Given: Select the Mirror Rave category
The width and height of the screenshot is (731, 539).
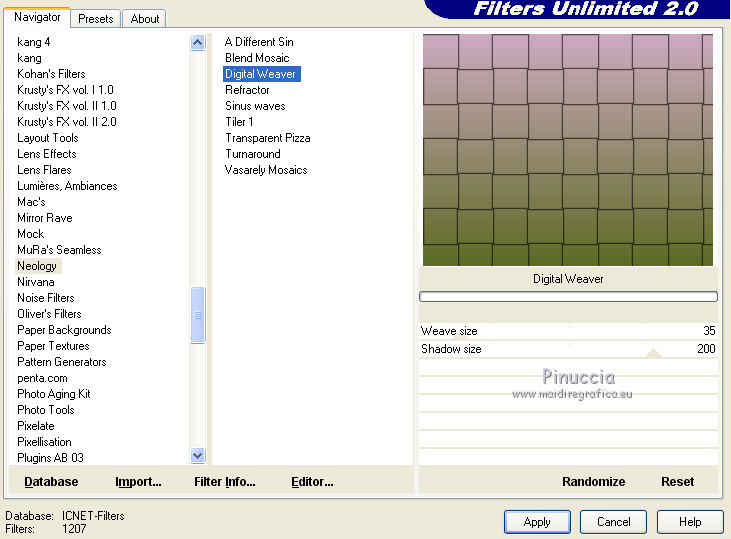Looking at the screenshot, I should coord(45,218).
